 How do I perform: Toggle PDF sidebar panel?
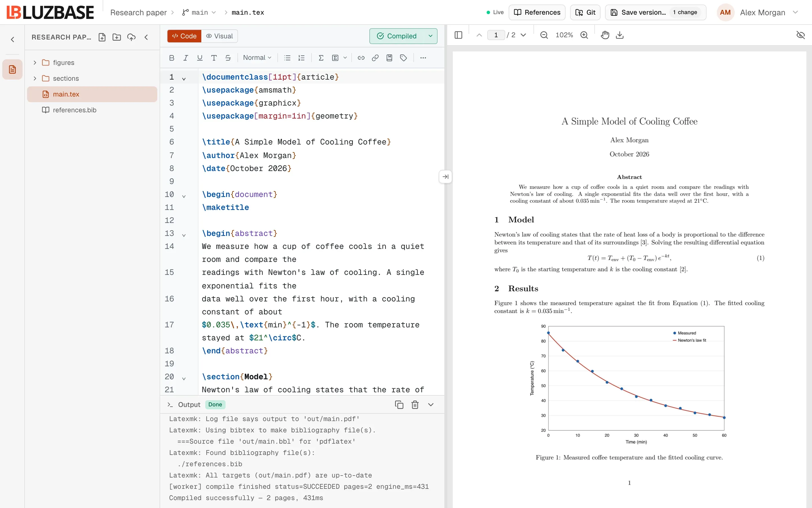point(458,35)
